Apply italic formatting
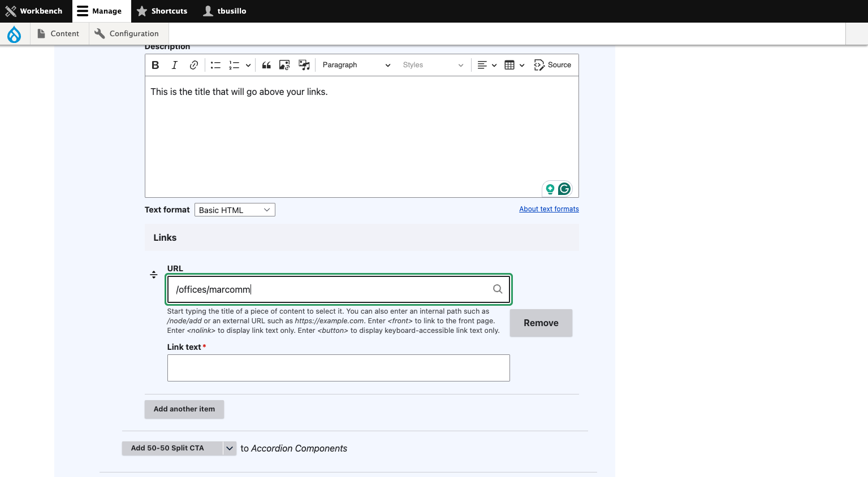Image resolution: width=868 pixels, height=477 pixels. pyautogui.click(x=175, y=65)
